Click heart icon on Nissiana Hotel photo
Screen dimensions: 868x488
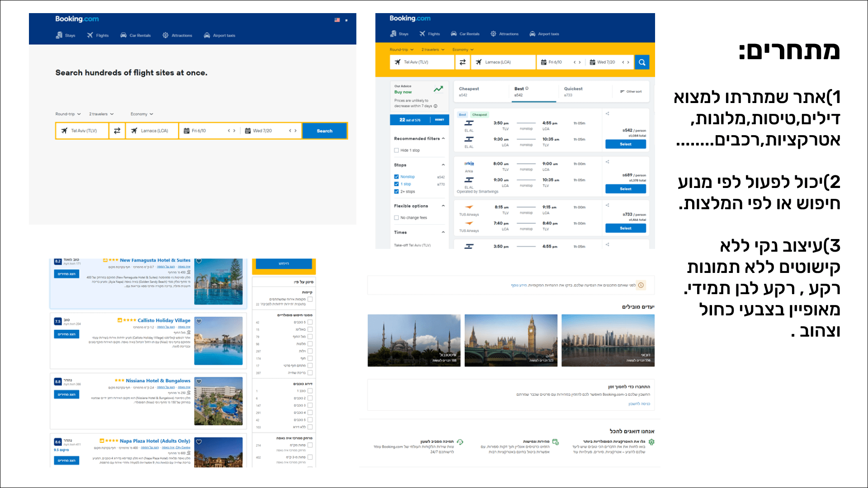(199, 381)
